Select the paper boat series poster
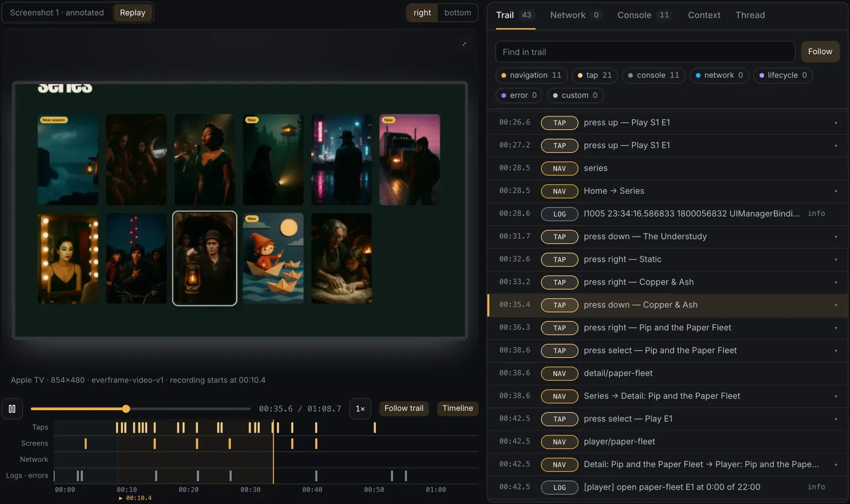The width and height of the screenshot is (850, 504). pos(273,258)
